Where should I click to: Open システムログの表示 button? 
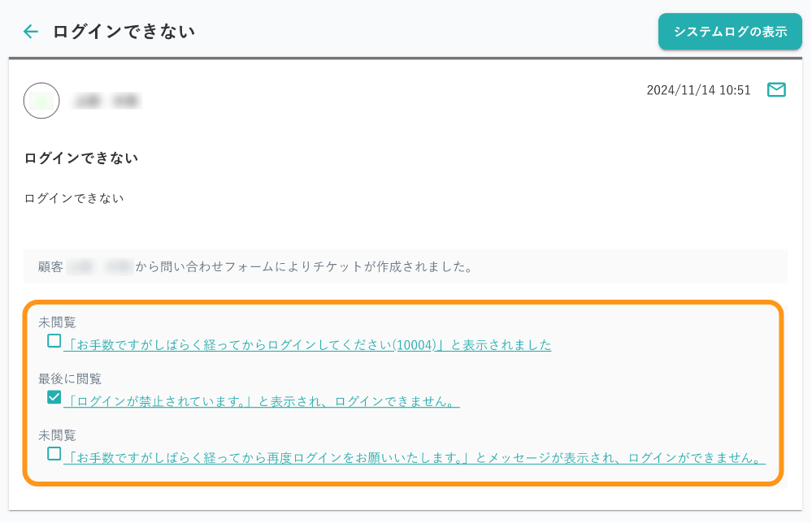(x=730, y=32)
